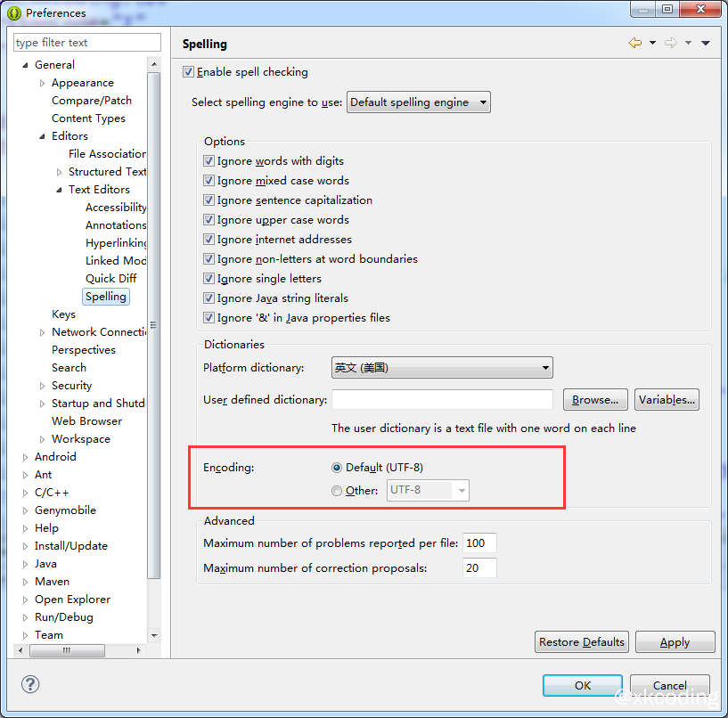
Task: Toggle Ignore single letters option
Action: point(209,279)
